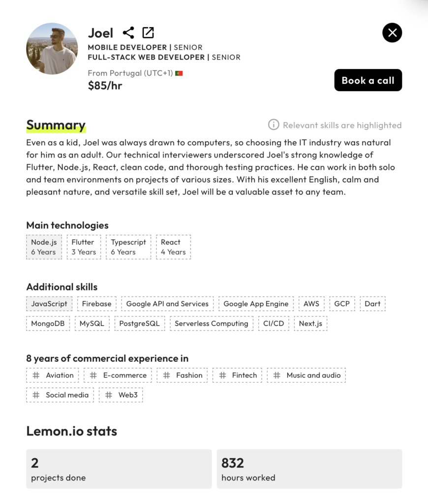Click the hash icon on Aviation tag
428x504 pixels.
pos(36,375)
